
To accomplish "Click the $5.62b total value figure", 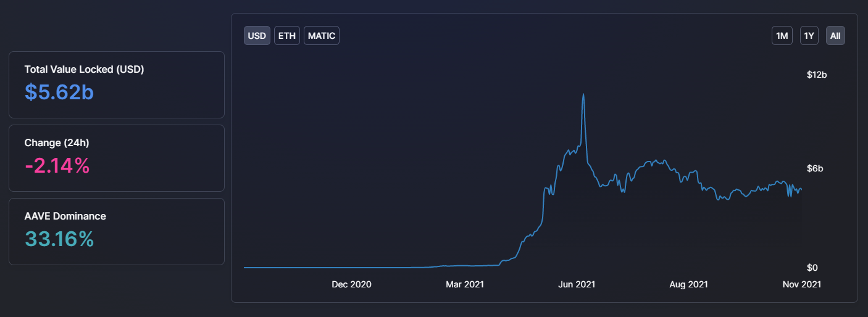I will tap(59, 92).
